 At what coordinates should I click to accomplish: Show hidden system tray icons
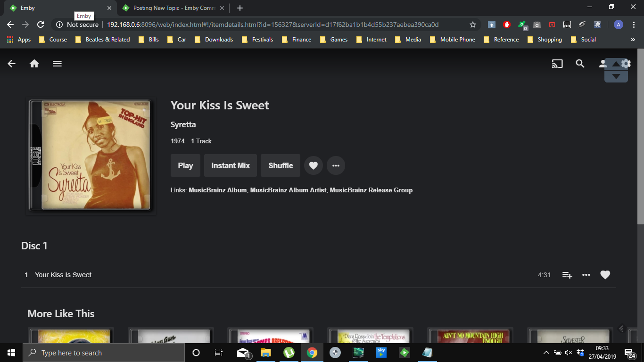pyautogui.click(x=546, y=353)
